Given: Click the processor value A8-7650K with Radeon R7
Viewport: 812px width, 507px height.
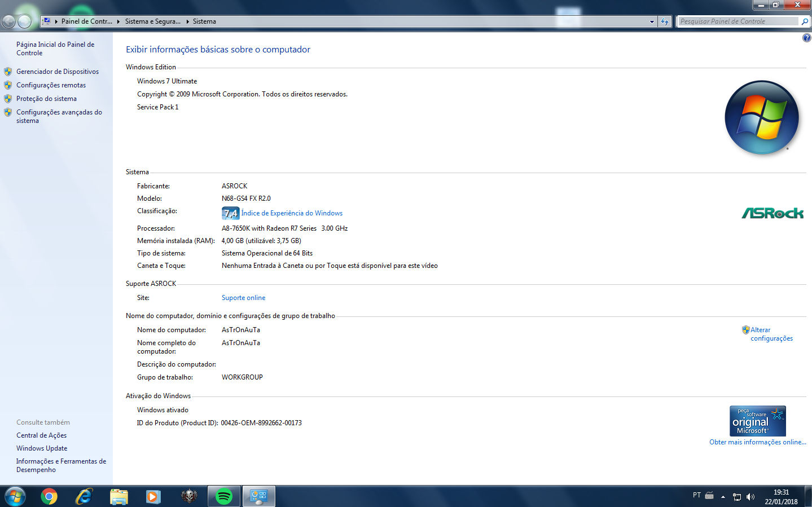Looking at the screenshot, I should point(284,228).
